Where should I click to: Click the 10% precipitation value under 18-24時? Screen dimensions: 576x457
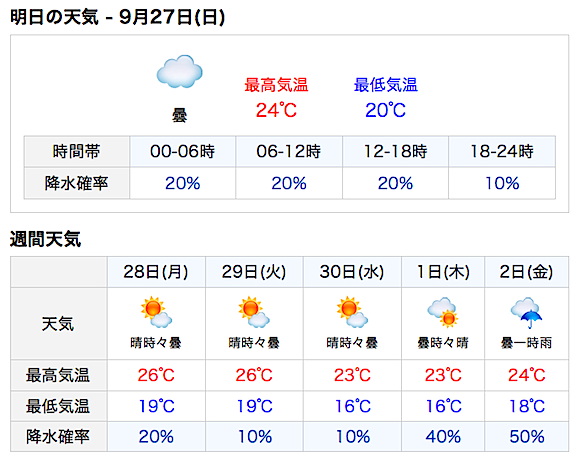(x=502, y=183)
